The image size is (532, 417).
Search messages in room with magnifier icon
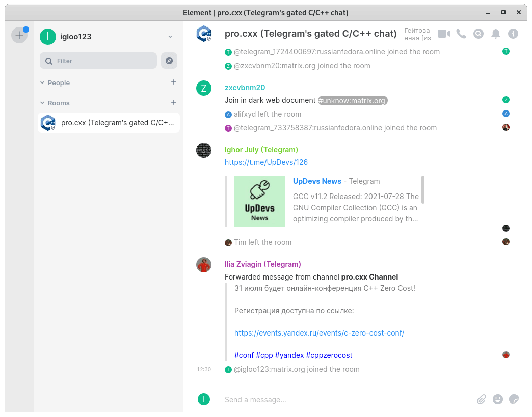478,34
